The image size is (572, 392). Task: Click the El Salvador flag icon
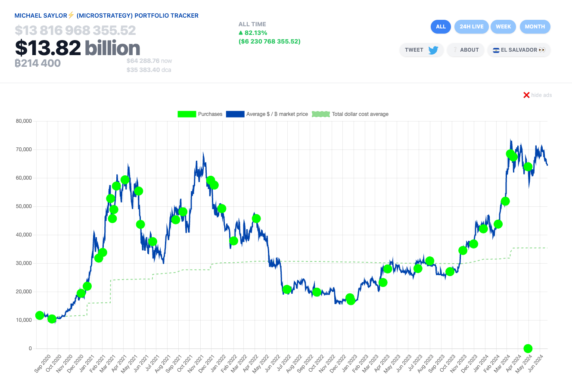click(x=496, y=50)
